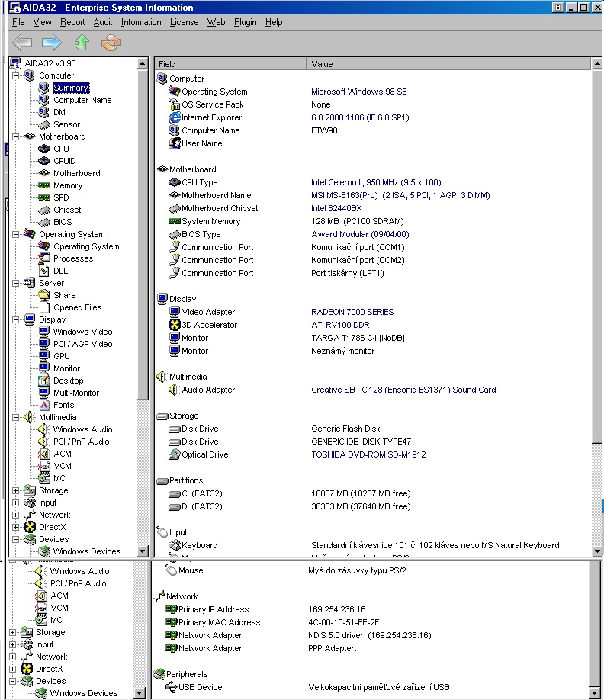Open the PCI / AGP Video icon
This screenshot has height=700, width=604.
click(43, 344)
